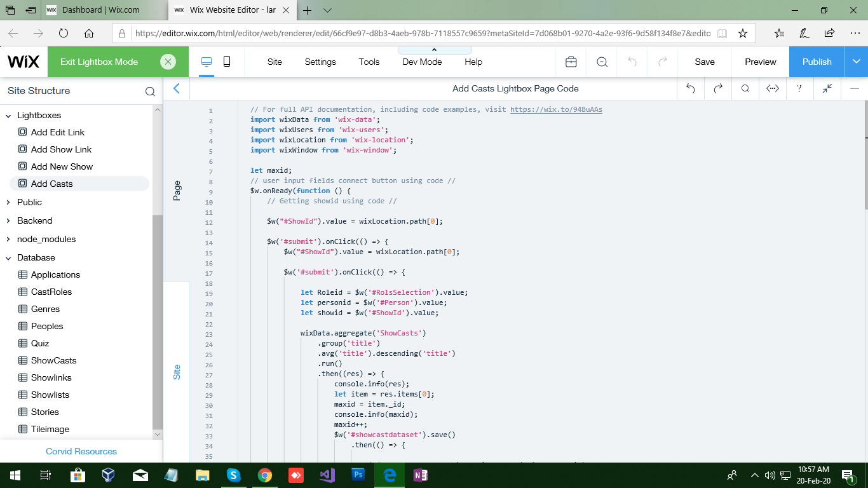
Task: Open the ShowCasts collection
Action: 53,360
